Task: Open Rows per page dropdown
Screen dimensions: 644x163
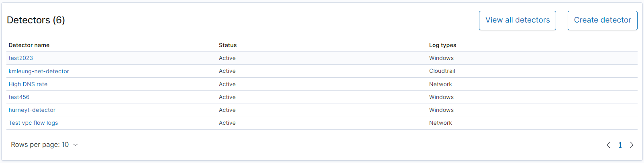Action: point(44,145)
